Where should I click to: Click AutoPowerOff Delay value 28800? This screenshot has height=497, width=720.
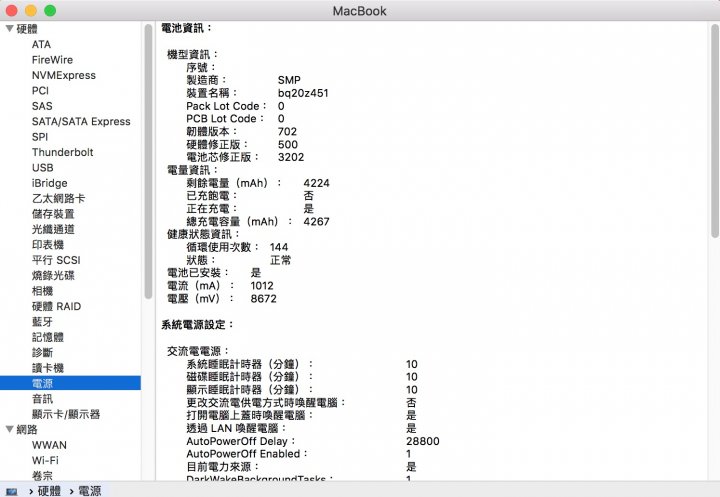pyautogui.click(x=423, y=441)
